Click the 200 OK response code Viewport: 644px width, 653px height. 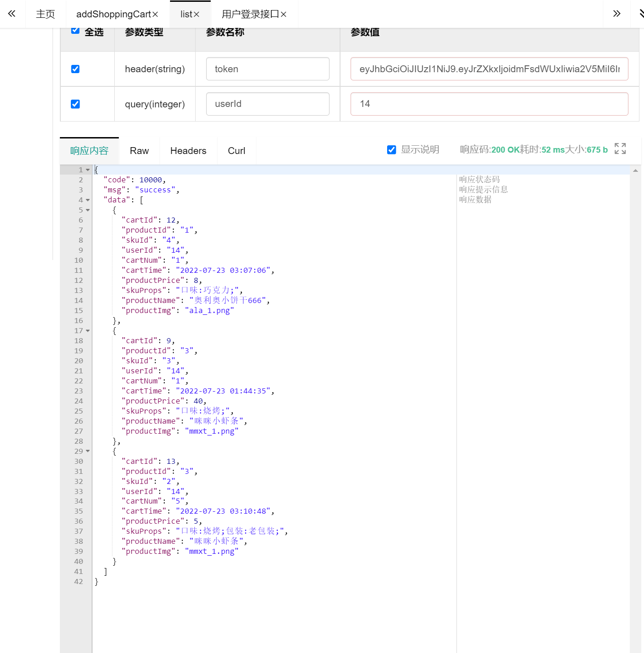[x=505, y=150]
